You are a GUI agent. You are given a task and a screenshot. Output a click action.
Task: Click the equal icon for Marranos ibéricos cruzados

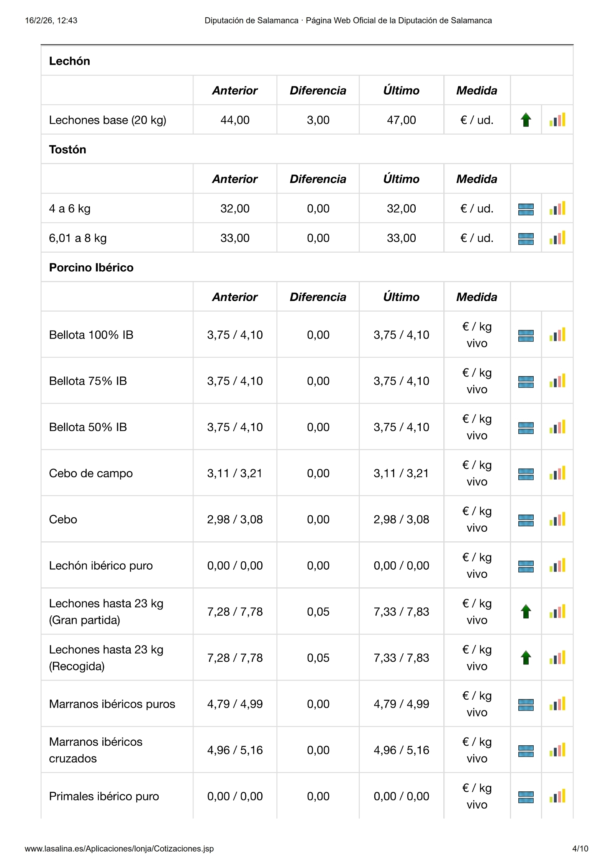[x=526, y=751]
